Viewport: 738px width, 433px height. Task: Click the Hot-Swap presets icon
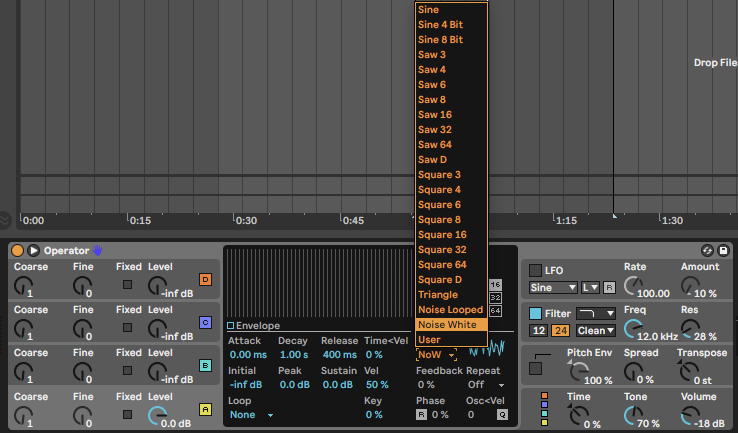tap(707, 250)
